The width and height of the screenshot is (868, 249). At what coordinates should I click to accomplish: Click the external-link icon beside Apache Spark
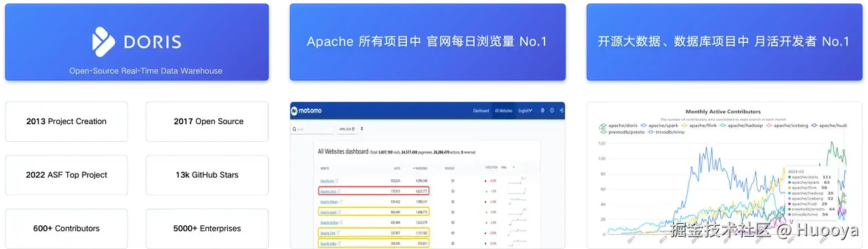pos(339,212)
